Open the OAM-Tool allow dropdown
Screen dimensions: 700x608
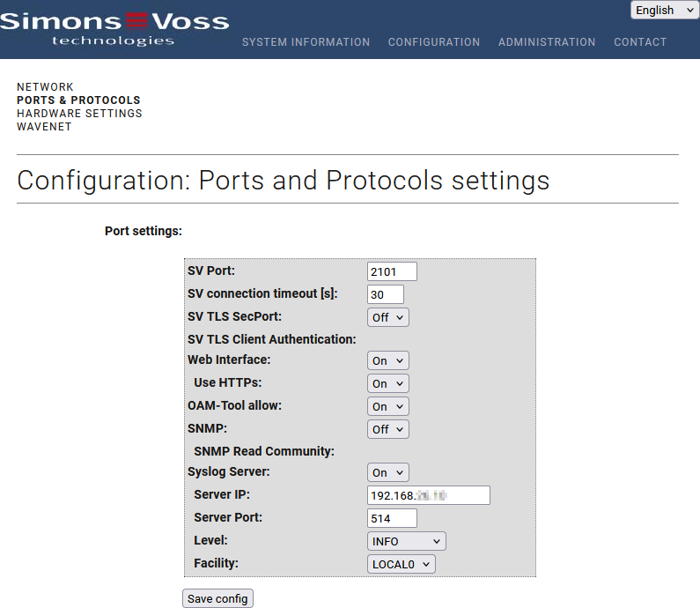click(388, 406)
